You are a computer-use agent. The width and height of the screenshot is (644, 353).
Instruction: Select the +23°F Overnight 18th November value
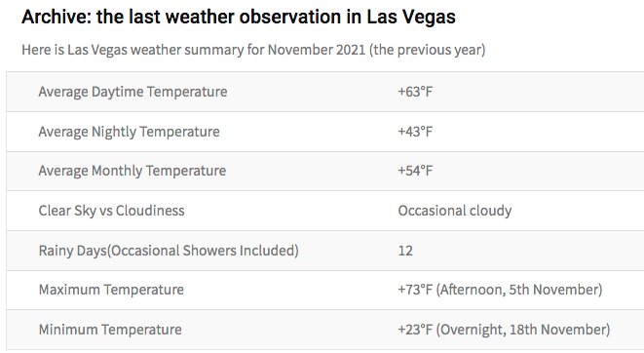click(x=504, y=330)
